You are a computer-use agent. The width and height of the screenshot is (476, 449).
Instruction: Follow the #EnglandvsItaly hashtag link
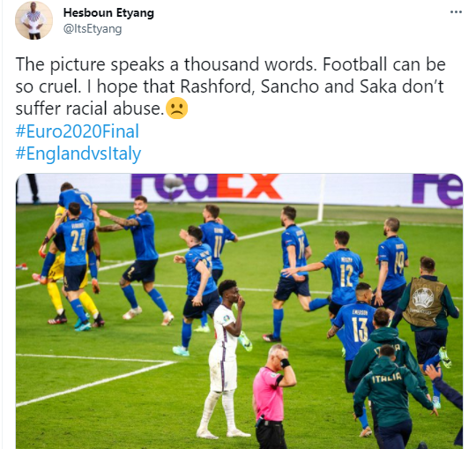pos(78,153)
